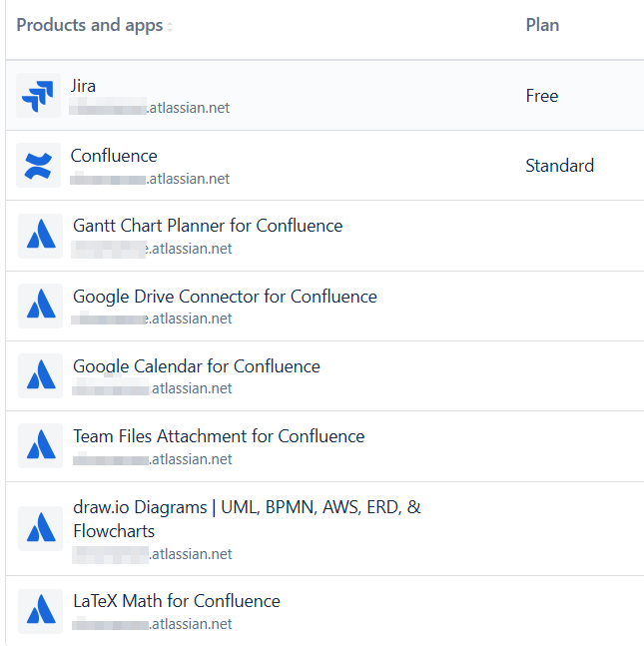Open draw.io Diagrams UML, BPMN entry
The height and width of the screenshot is (646, 644).
247,519
